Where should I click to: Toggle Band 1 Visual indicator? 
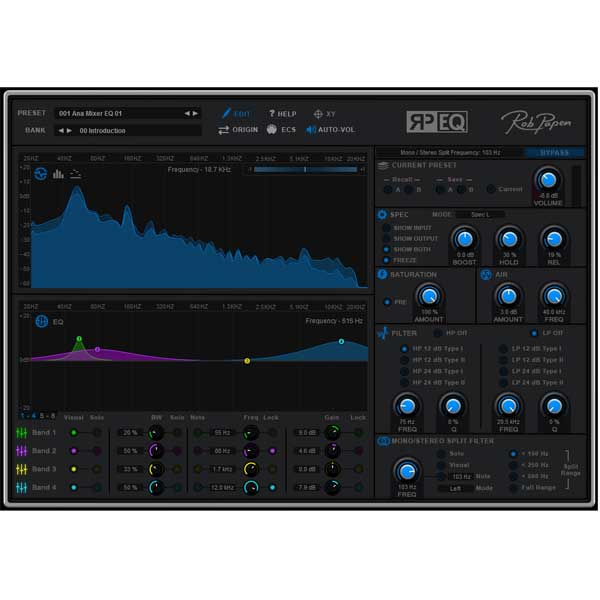74,433
